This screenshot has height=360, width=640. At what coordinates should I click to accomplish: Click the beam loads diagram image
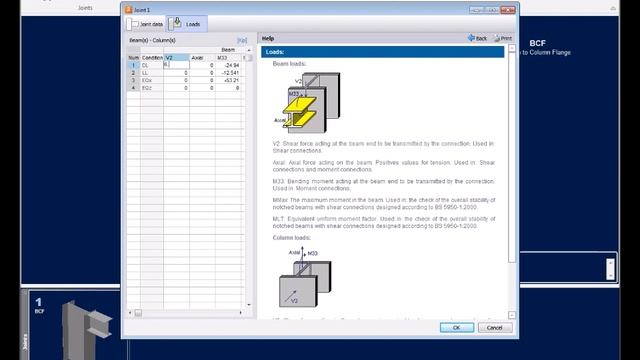pyautogui.click(x=307, y=102)
